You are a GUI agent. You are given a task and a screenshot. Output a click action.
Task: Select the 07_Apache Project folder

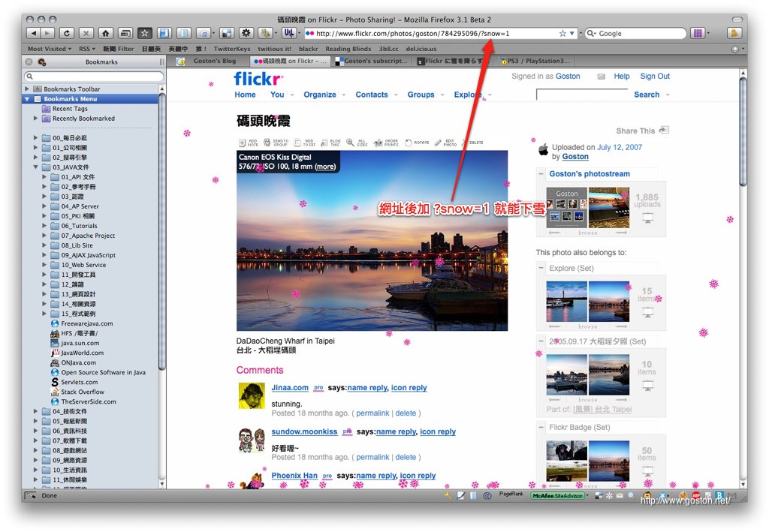[88, 236]
